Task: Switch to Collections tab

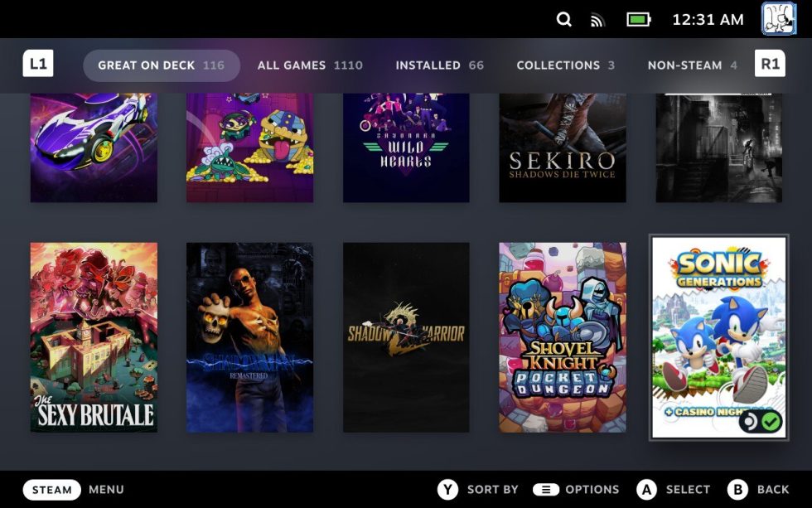Action: pyautogui.click(x=565, y=65)
